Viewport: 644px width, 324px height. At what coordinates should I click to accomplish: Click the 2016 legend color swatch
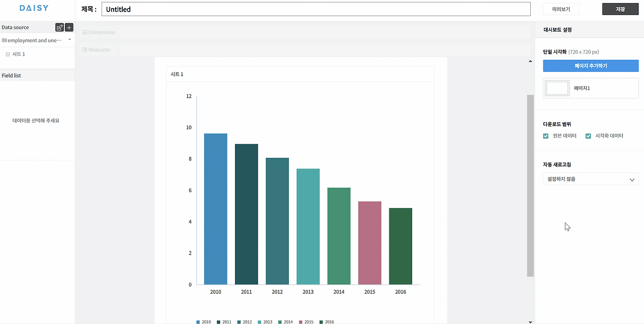coord(321,322)
